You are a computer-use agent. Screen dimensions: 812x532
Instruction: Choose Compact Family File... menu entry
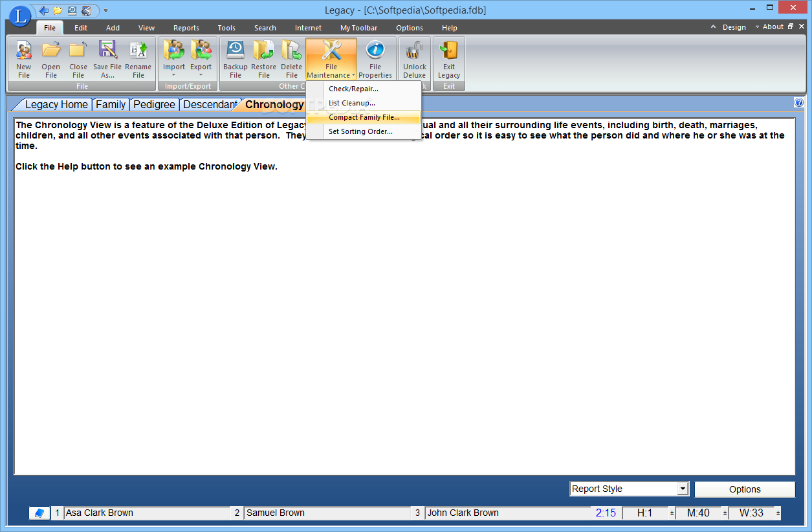click(364, 117)
